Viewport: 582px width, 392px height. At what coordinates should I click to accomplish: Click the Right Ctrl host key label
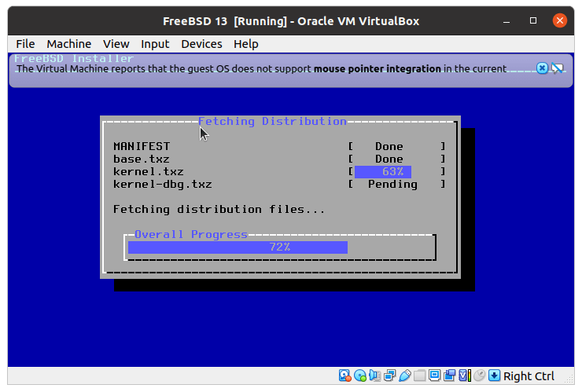click(529, 376)
